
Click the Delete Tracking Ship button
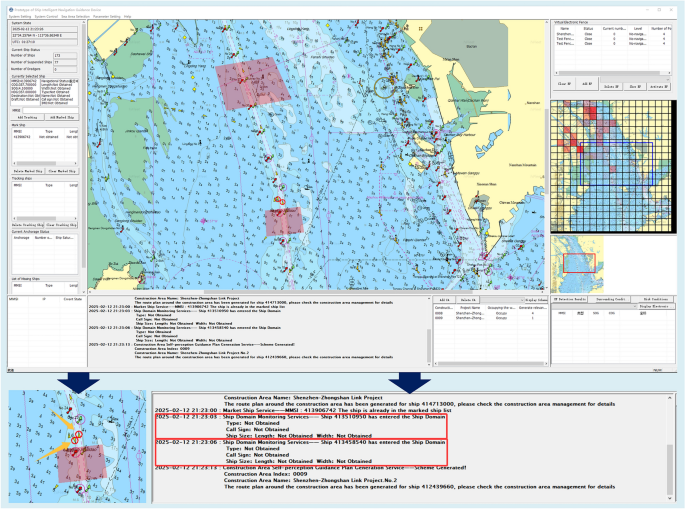point(28,225)
